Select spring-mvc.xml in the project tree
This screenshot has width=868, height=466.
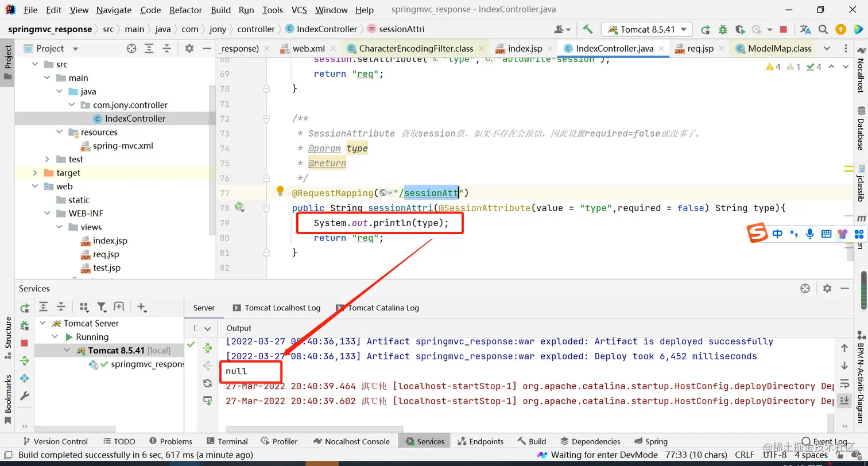117,146
